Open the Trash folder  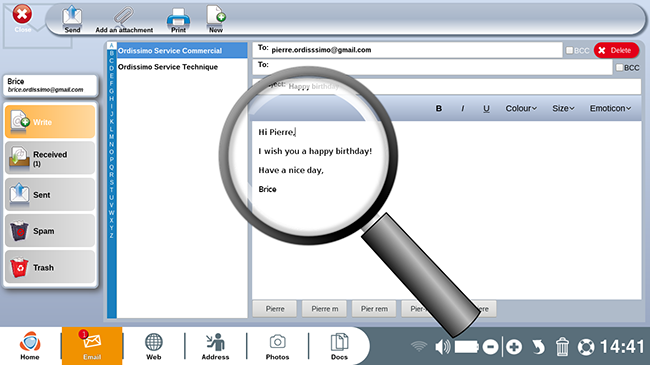point(50,267)
